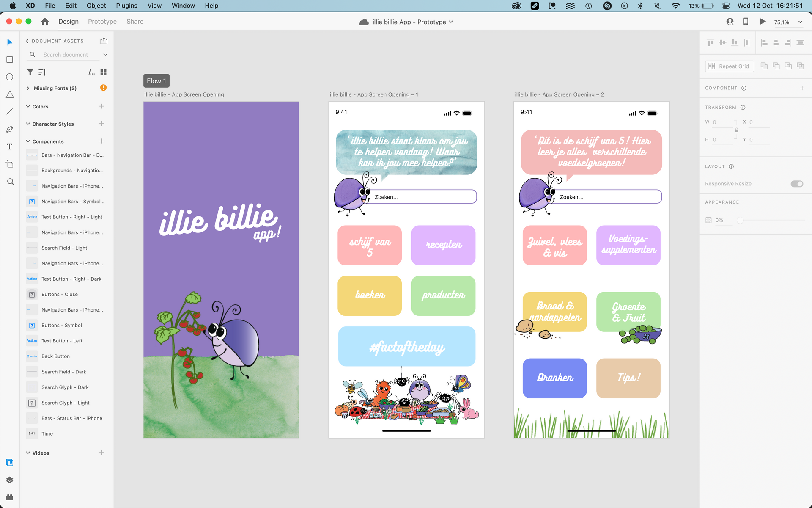This screenshot has width=812, height=508.
Task: Open the Plugins menu
Action: click(x=126, y=6)
